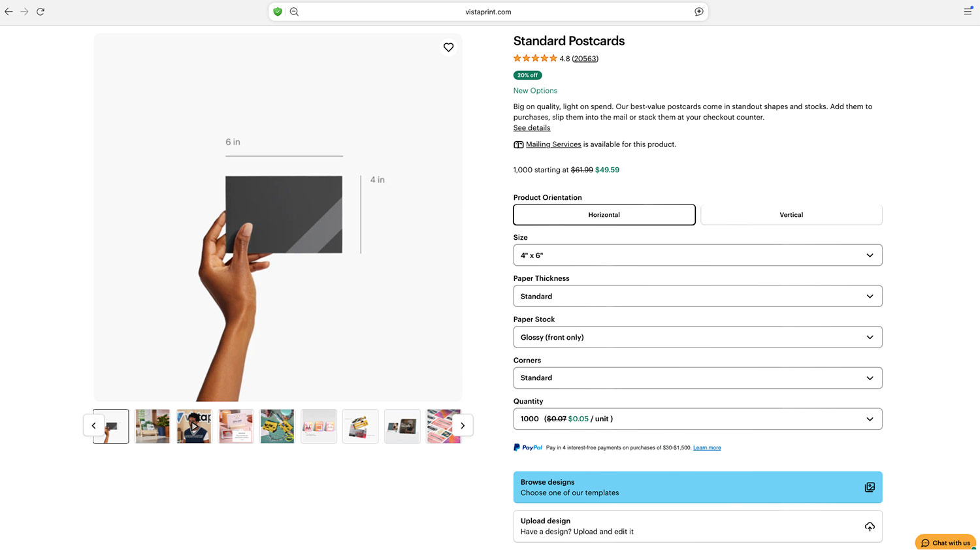Open the Quantity dropdown showing 1000
Viewport: 980px width, 550px height.
pos(697,419)
